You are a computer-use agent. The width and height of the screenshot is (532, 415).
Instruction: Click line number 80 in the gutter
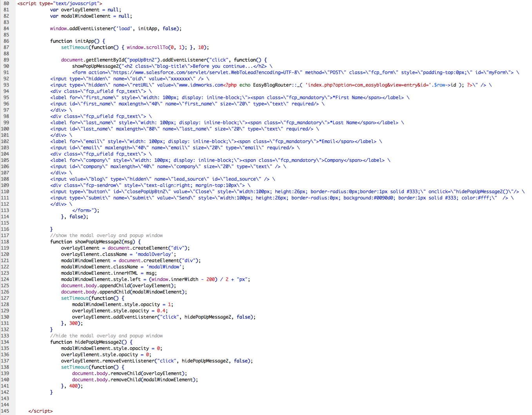click(6, 4)
